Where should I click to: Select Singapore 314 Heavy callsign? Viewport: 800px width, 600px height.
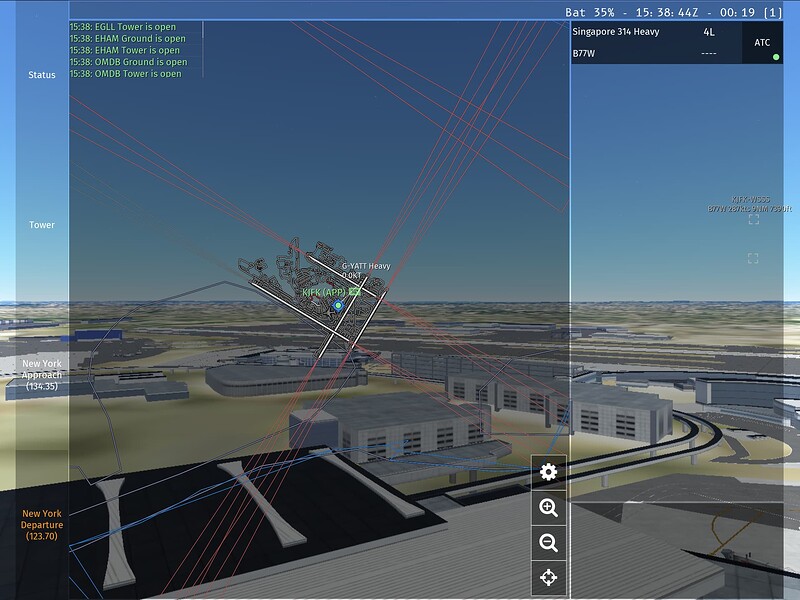click(x=615, y=32)
